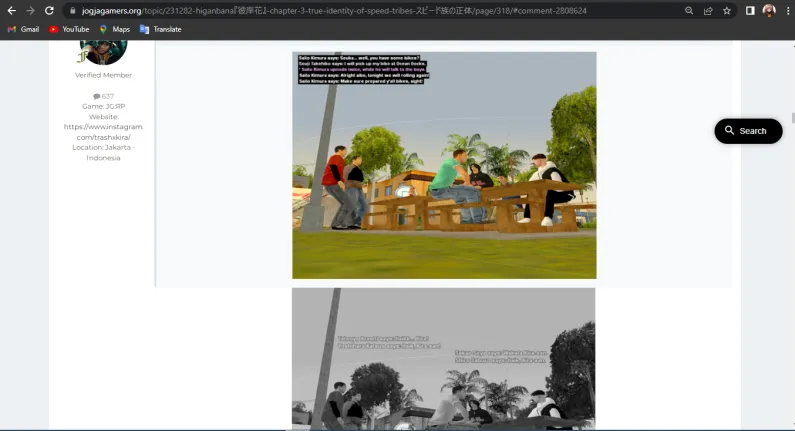Click the Verified Member label
The width and height of the screenshot is (795, 431).
click(103, 75)
